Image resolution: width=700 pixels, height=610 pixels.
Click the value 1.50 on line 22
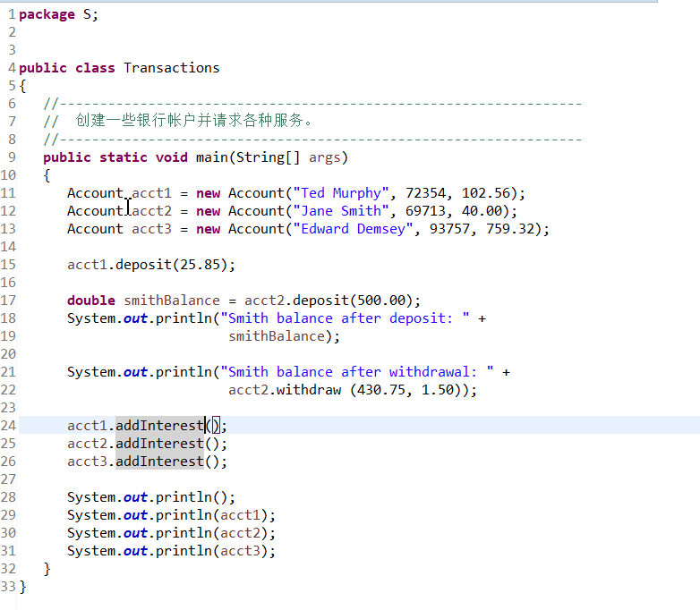pyautogui.click(x=438, y=390)
